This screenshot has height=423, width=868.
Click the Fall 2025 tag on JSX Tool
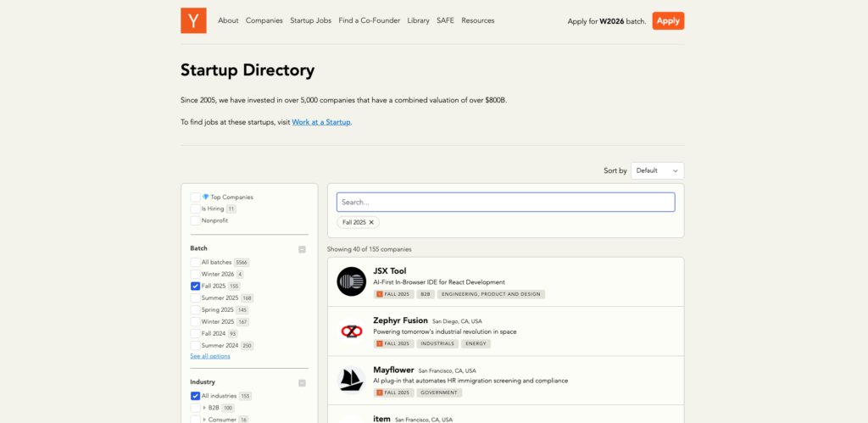point(392,294)
